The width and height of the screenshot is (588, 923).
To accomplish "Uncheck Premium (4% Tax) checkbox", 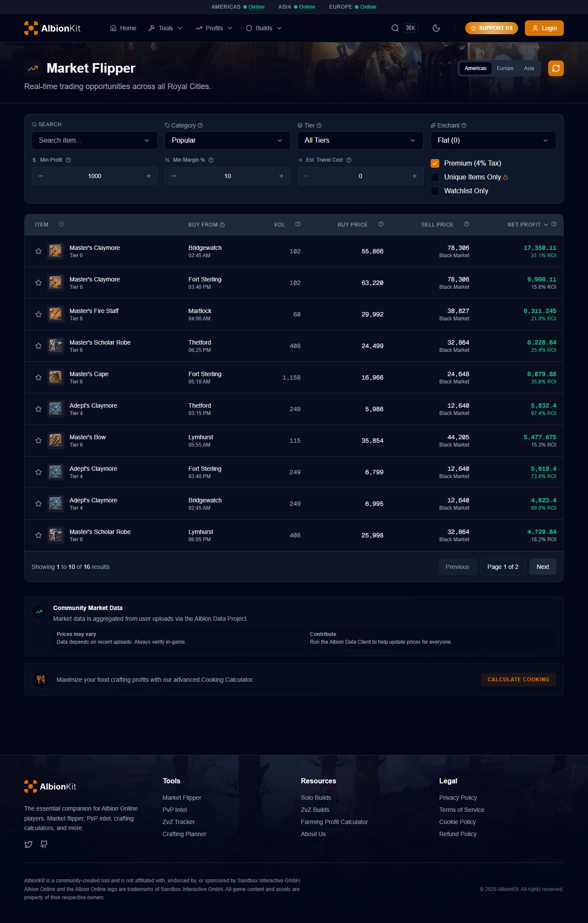I will [435, 163].
